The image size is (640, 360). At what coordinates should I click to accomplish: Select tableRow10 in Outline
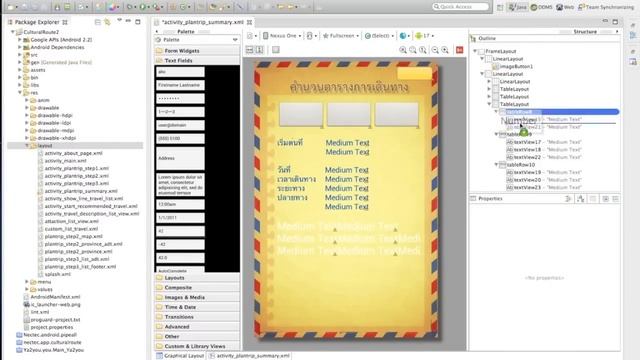[x=520, y=164]
